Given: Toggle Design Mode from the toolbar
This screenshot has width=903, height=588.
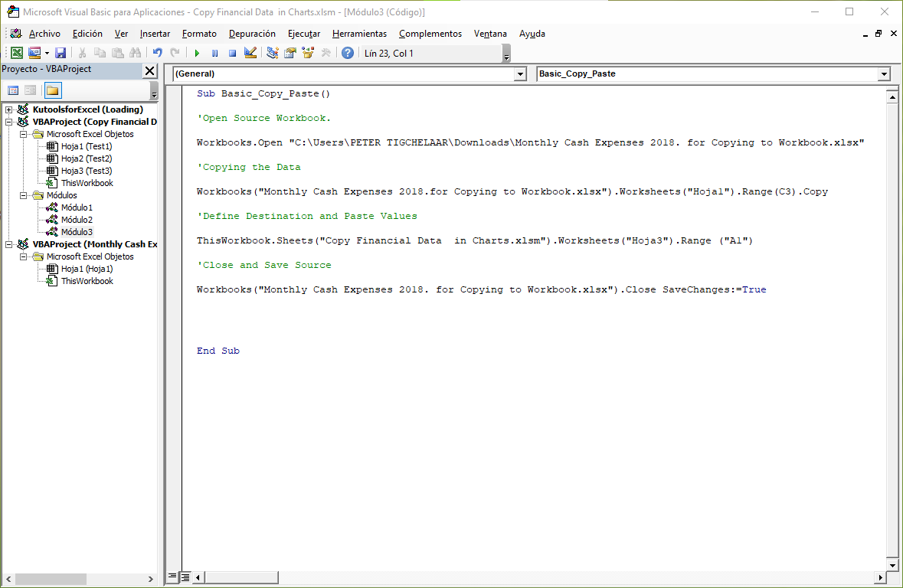Looking at the screenshot, I should tap(250, 52).
